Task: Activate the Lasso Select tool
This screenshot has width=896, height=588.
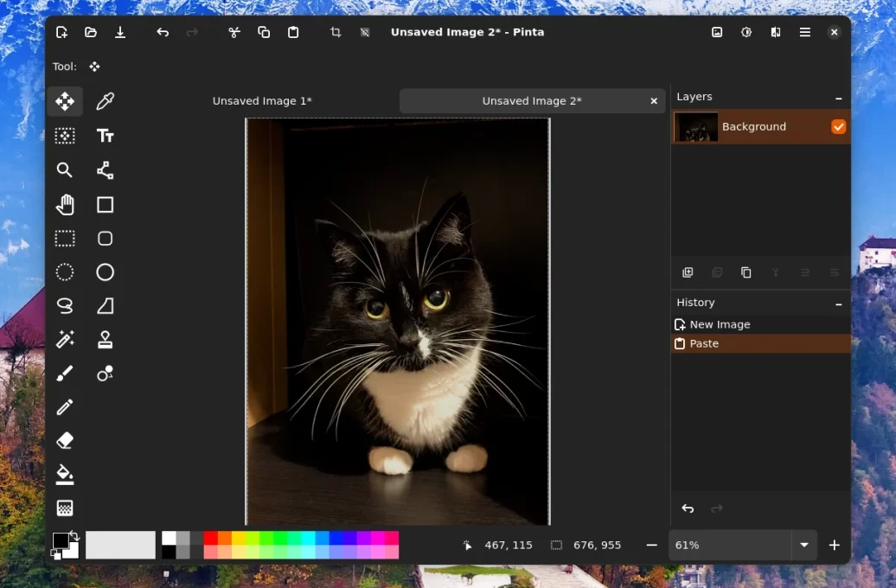Action: 65,306
